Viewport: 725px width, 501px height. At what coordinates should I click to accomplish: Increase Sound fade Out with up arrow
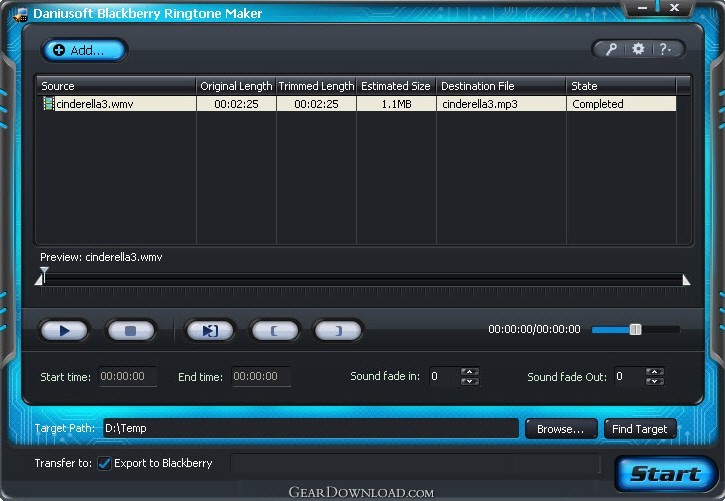pyautogui.click(x=655, y=372)
